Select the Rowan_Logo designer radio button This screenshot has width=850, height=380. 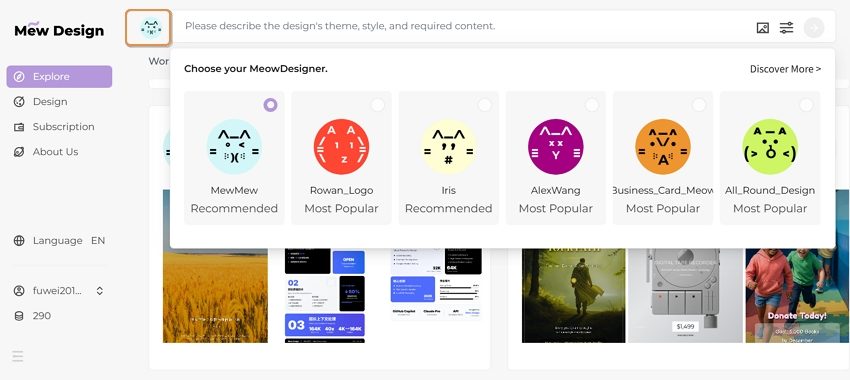(x=377, y=105)
